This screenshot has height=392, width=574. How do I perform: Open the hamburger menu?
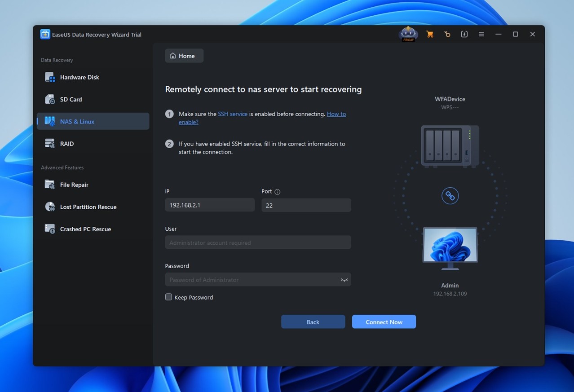coord(481,34)
